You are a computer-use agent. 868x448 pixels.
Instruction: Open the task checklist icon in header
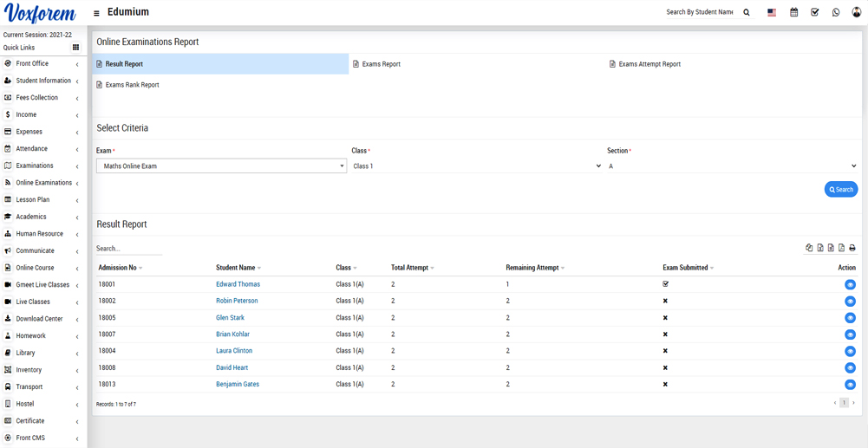click(814, 12)
